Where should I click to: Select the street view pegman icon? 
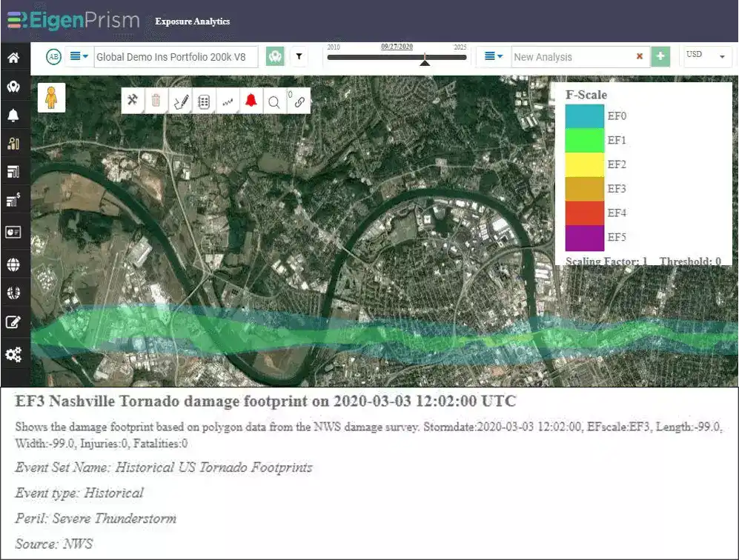51,98
